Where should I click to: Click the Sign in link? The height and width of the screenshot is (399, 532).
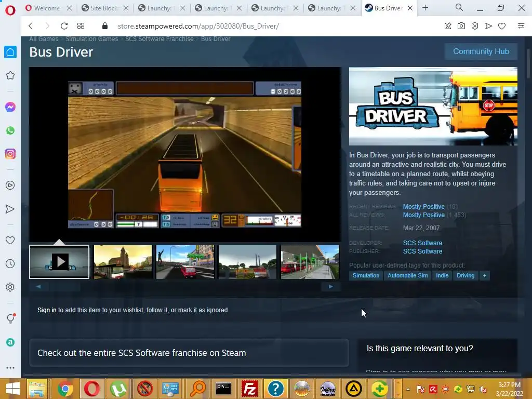[x=47, y=310]
